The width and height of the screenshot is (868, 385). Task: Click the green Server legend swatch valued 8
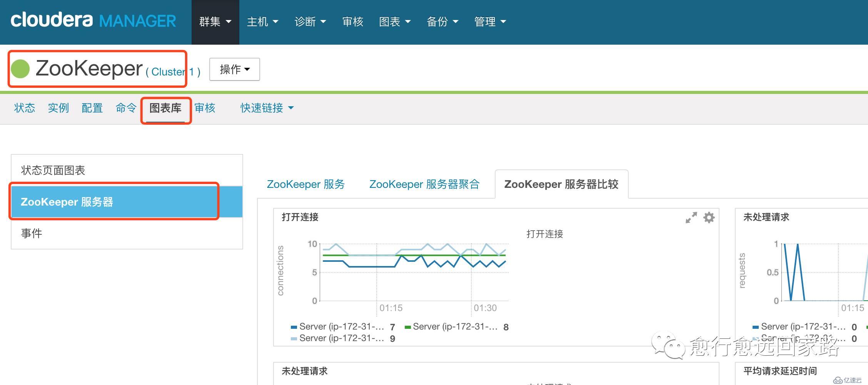click(408, 327)
